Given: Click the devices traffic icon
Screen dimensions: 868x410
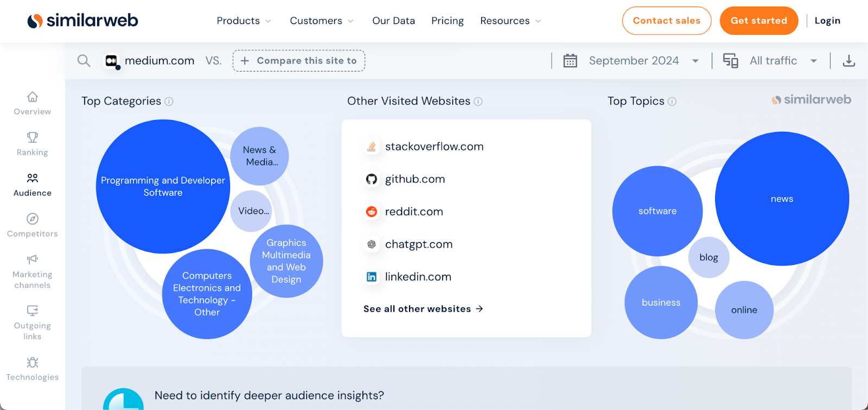Looking at the screenshot, I should point(730,61).
